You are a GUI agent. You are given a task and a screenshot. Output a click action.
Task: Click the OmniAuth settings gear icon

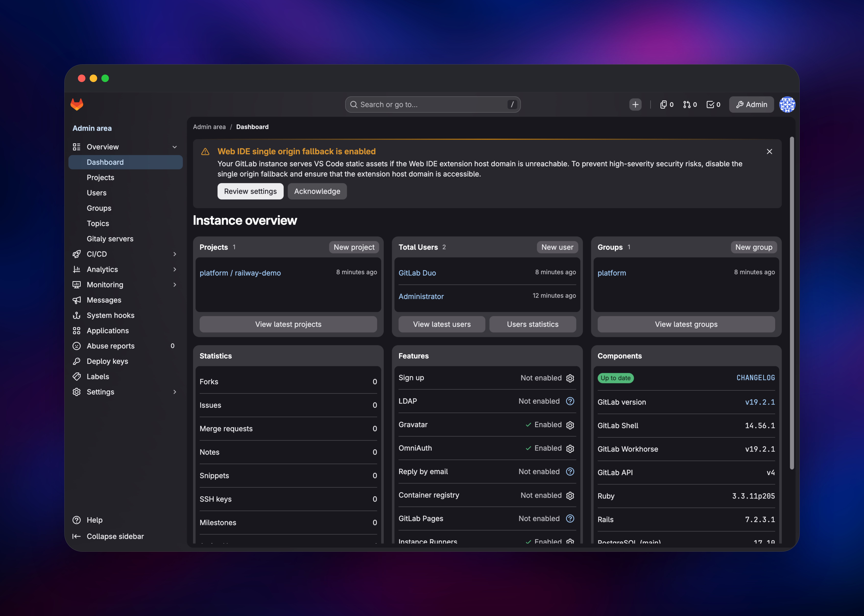click(570, 449)
